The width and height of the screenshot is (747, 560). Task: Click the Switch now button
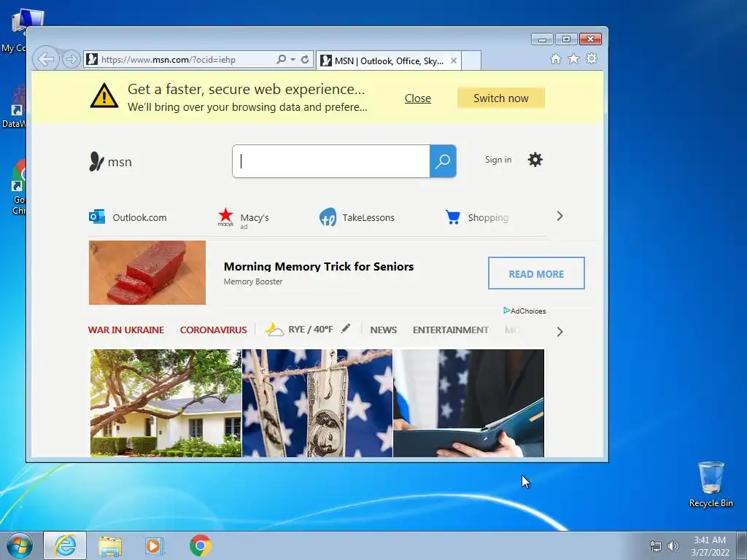coord(500,98)
